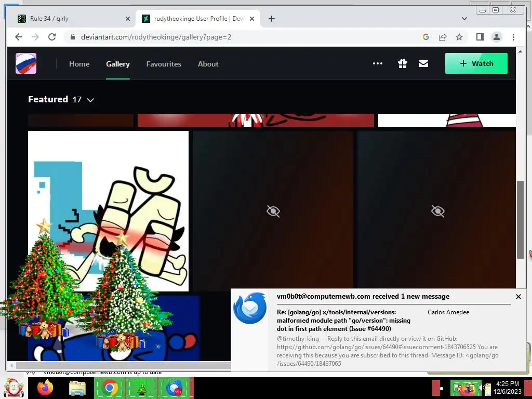
Task: Switch to the rudytheokinge User Profile tab
Action: pos(199,19)
